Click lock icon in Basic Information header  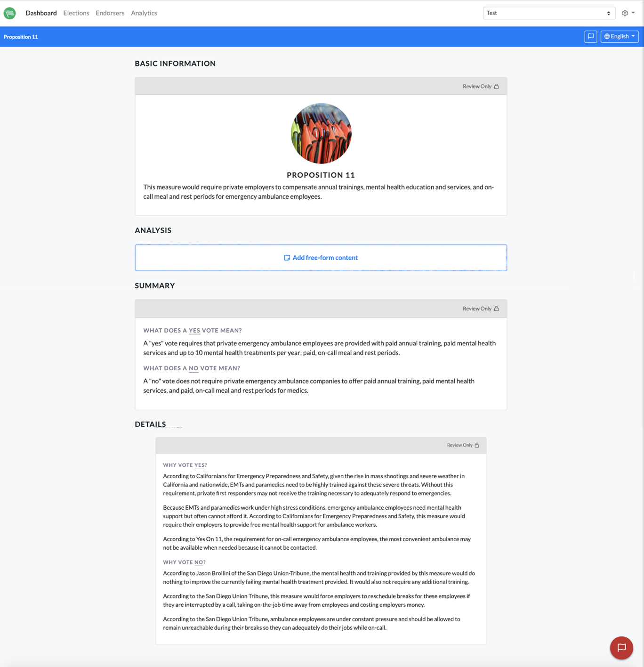pos(497,86)
